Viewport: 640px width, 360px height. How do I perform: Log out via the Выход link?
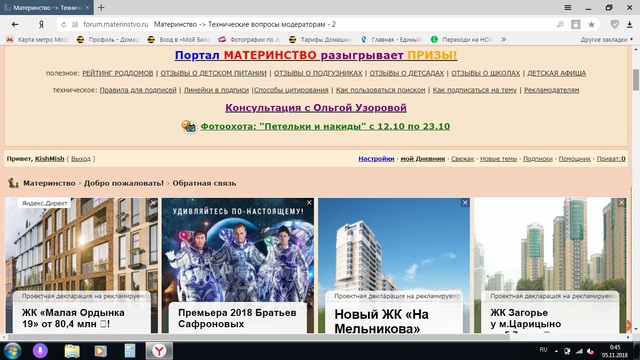pyautogui.click(x=81, y=159)
